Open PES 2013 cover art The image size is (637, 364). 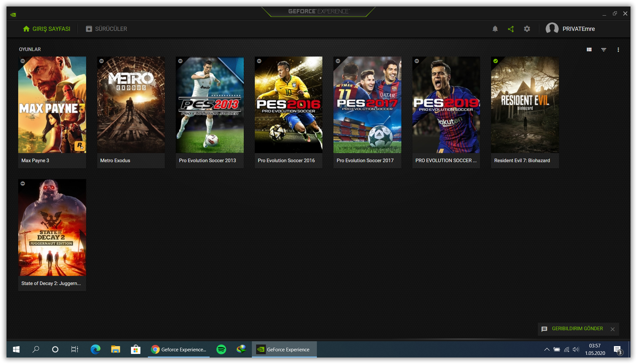click(x=210, y=105)
